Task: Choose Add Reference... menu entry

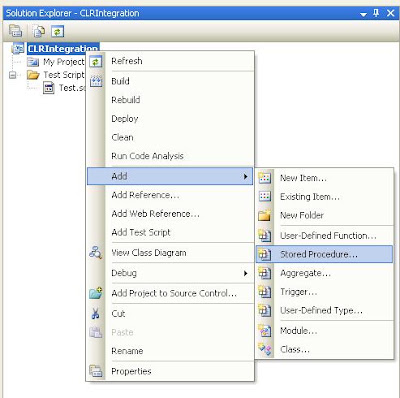Action: click(170, 195)
